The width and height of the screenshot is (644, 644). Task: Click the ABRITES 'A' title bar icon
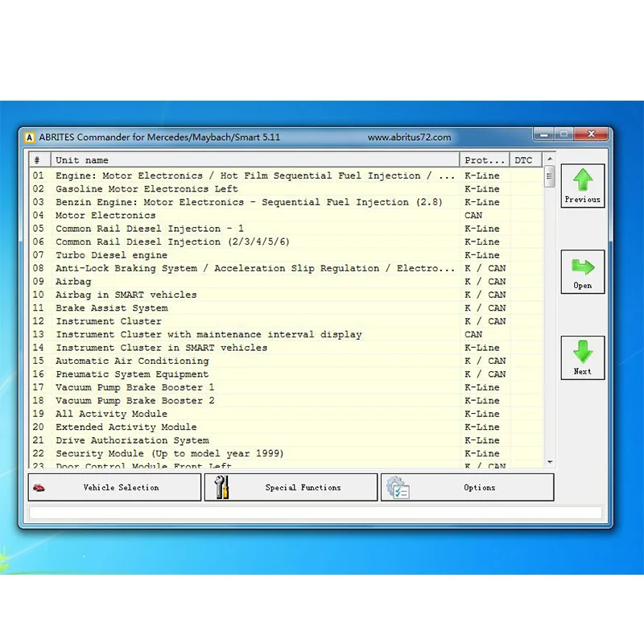[29, 138]
